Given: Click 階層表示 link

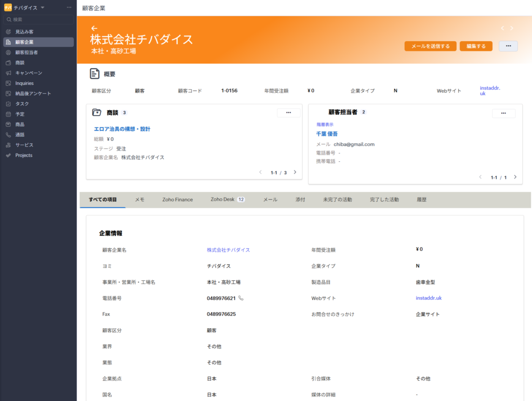Looking at the screenshot, I should 325,125.
